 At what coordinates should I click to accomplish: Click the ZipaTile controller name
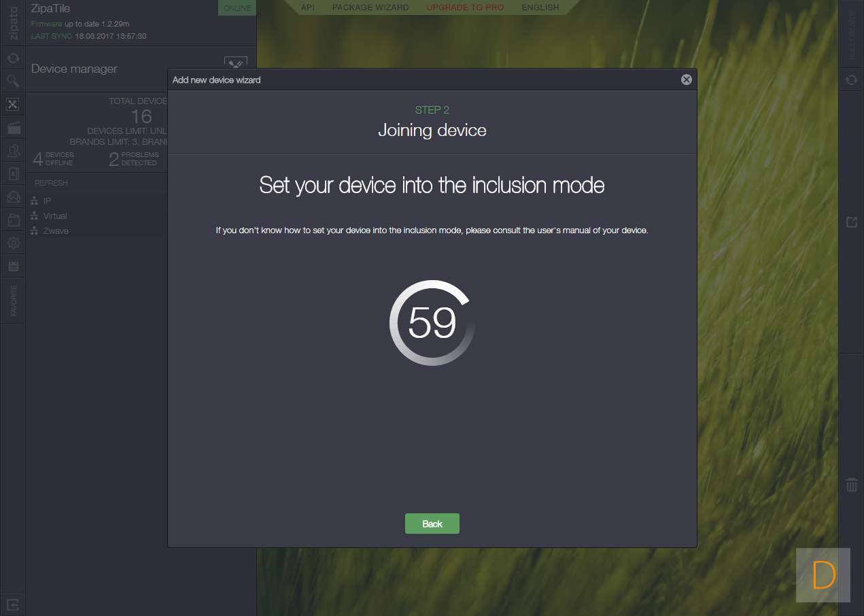(x=51, y=9)
